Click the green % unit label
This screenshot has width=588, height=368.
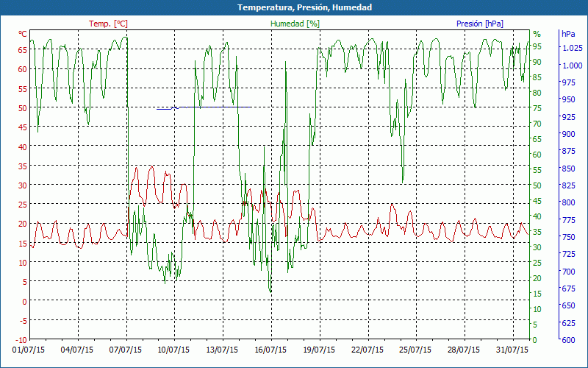tap(537, 34)
